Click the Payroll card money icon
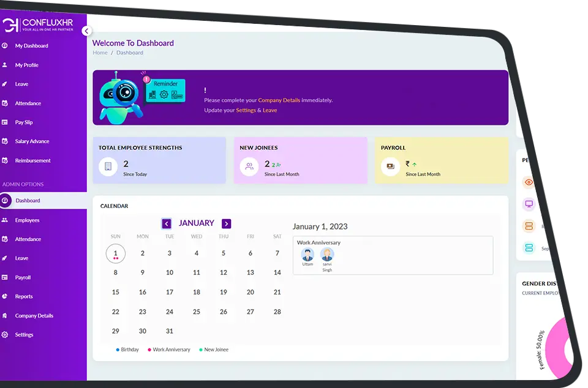The width and height of the screenshot is (588, 388). pyautogui.click(x=390, y=166)
